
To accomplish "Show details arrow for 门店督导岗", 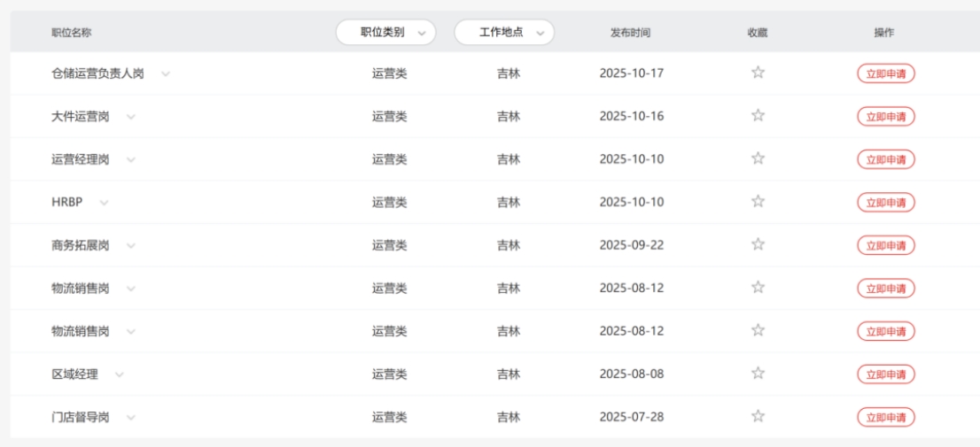I will coord(131,418).
